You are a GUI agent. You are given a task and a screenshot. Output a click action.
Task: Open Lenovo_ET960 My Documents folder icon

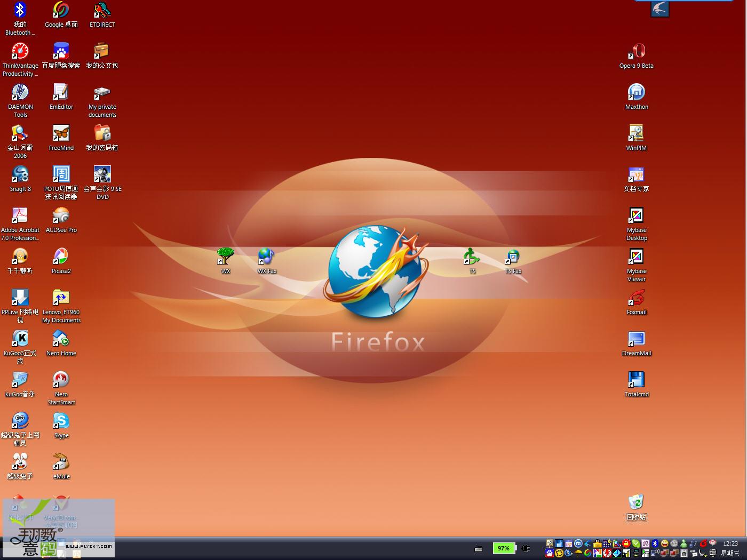coord(61,306)
